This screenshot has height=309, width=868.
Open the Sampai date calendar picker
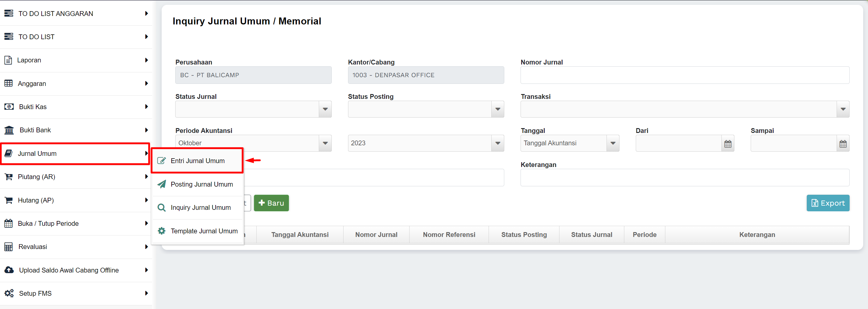[x=843, y=143]
